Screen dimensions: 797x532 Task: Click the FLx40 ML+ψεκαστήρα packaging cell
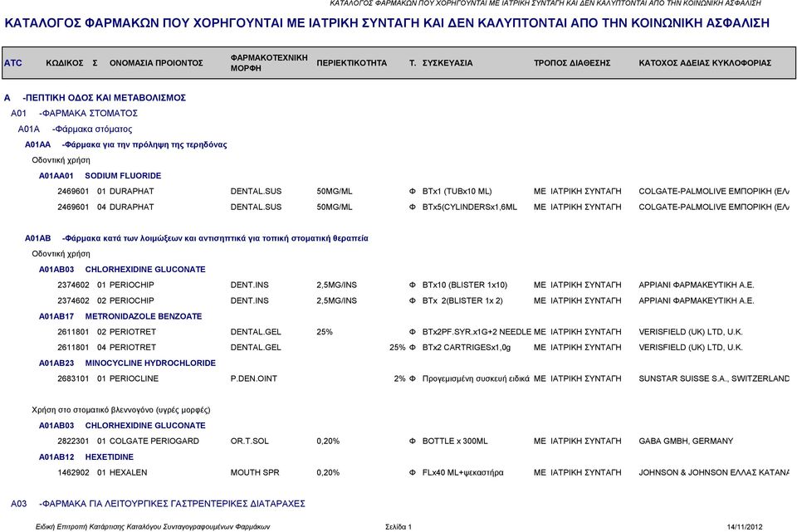click(463, 472)
